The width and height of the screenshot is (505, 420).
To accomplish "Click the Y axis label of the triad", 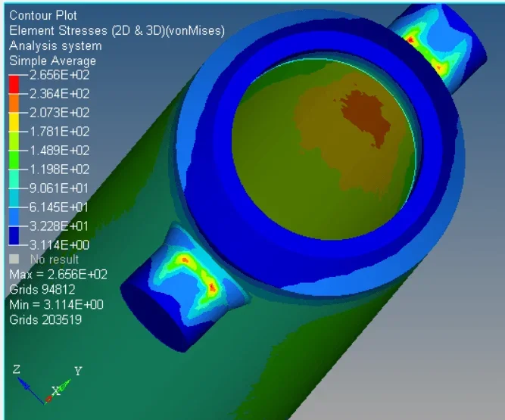I will click(78, 371).
